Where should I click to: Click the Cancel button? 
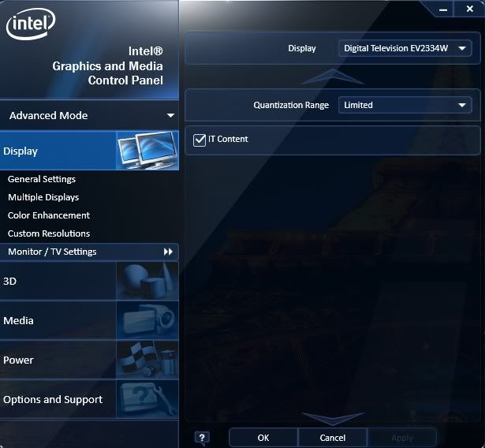pos(333,438)
